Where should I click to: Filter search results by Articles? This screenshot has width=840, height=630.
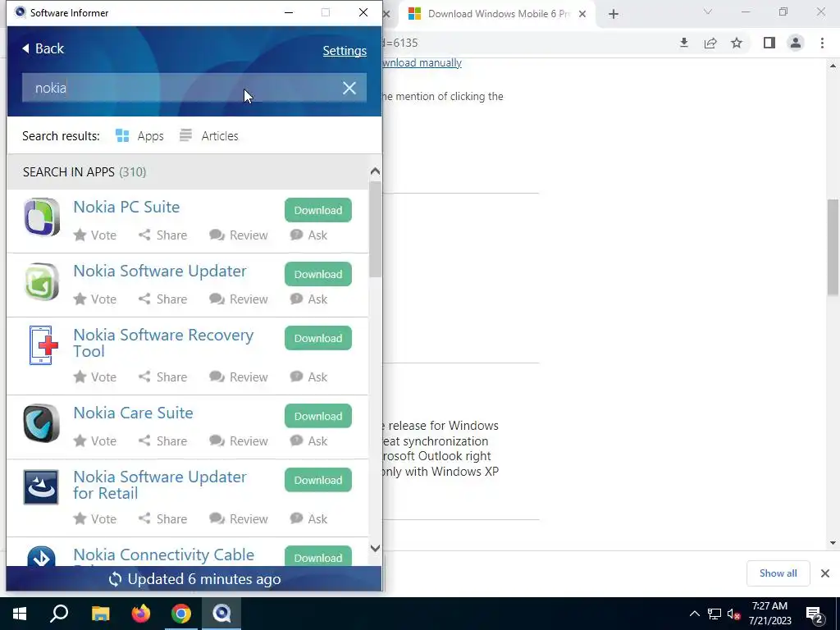coord(209,136)
